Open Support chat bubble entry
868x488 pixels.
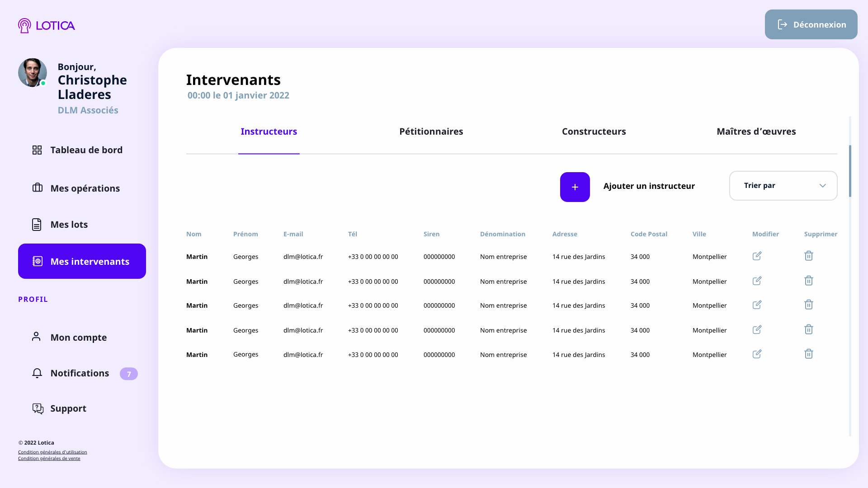point(38,408)
